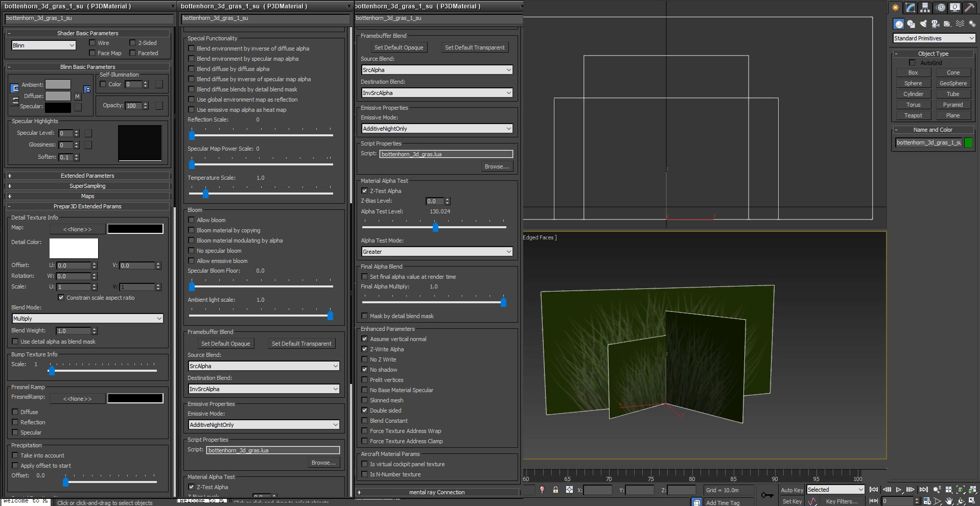
Task: Open Source Blend dropdown in right panel
Action: click(437, 70)
